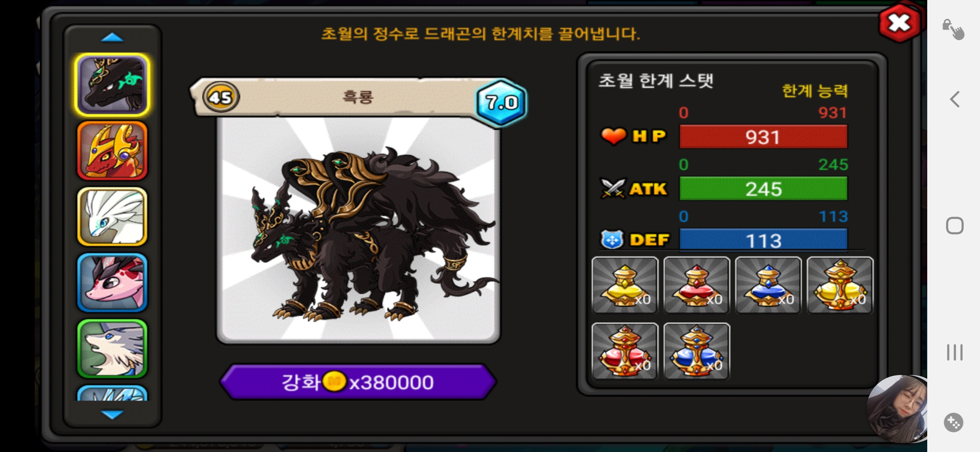
Task: Click the green ATK 245 bar
Action: coord(763,189)
